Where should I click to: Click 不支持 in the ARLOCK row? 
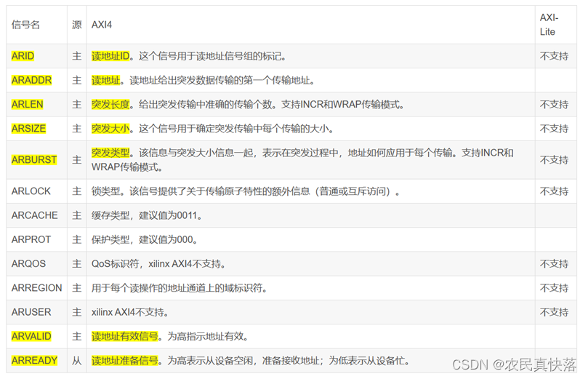click(x=554, y=191)
